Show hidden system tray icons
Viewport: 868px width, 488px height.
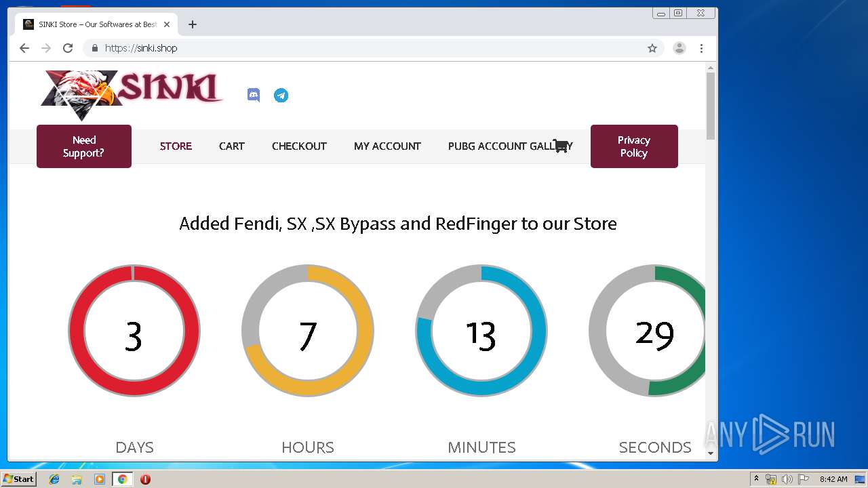[x=756, y=479]
